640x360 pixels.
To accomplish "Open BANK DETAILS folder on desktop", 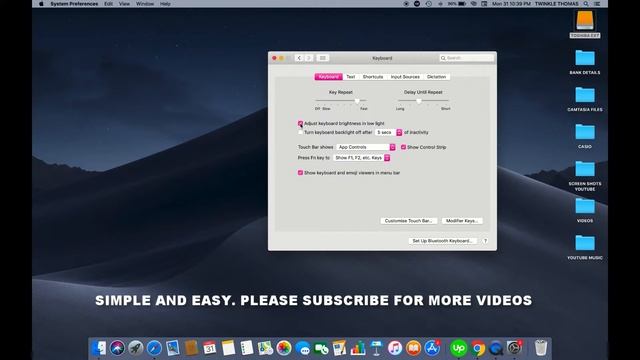I will coord(585,62).
